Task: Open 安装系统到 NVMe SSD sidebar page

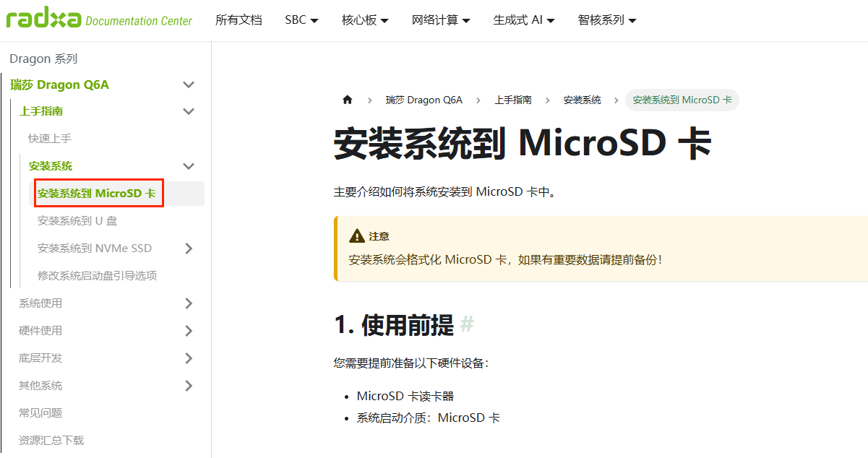Action: (x=95, y=249)
